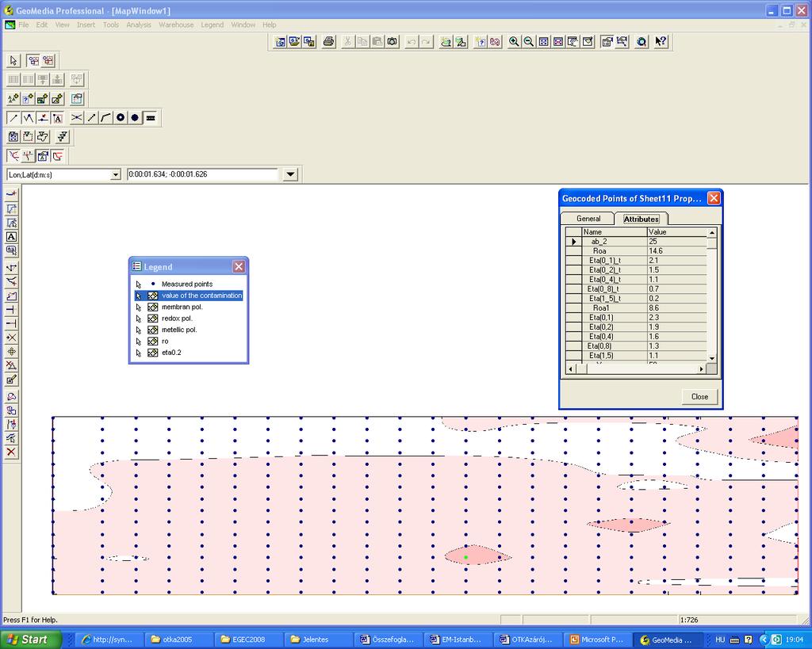812x649 pixels.
Task: Toggle selectability arrow for metellic pol.
Action: tap(138, 330)
